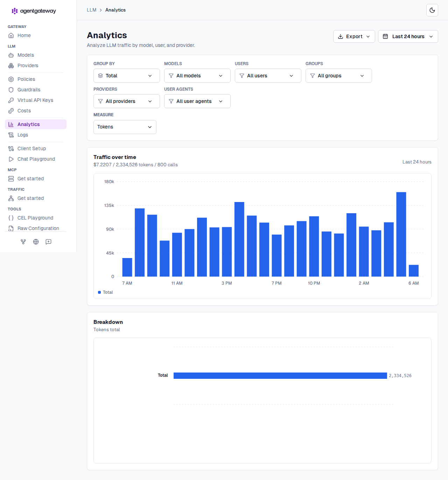448x480 pixels.
Task: Click the 3 PM axis label
Action: point(227,283)
